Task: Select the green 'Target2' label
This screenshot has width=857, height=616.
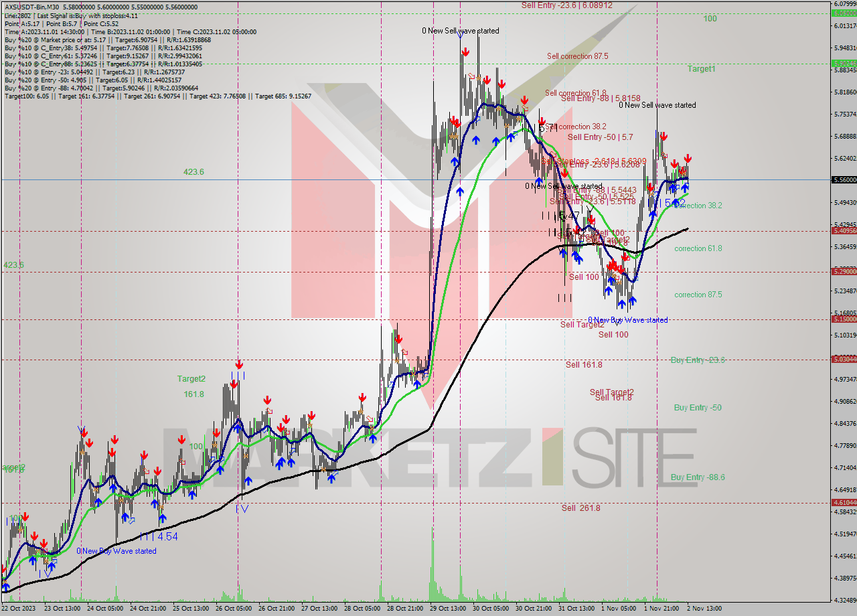Action: coord(191,379)
